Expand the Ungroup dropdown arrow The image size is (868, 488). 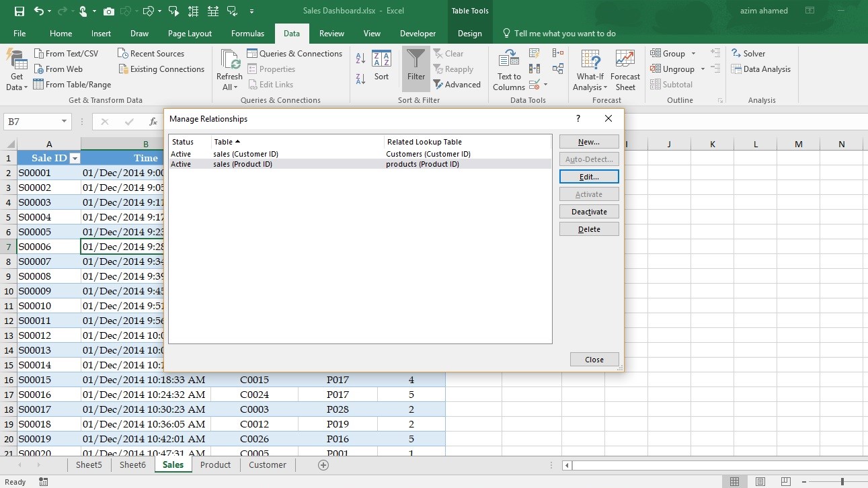tap(703, 69)
